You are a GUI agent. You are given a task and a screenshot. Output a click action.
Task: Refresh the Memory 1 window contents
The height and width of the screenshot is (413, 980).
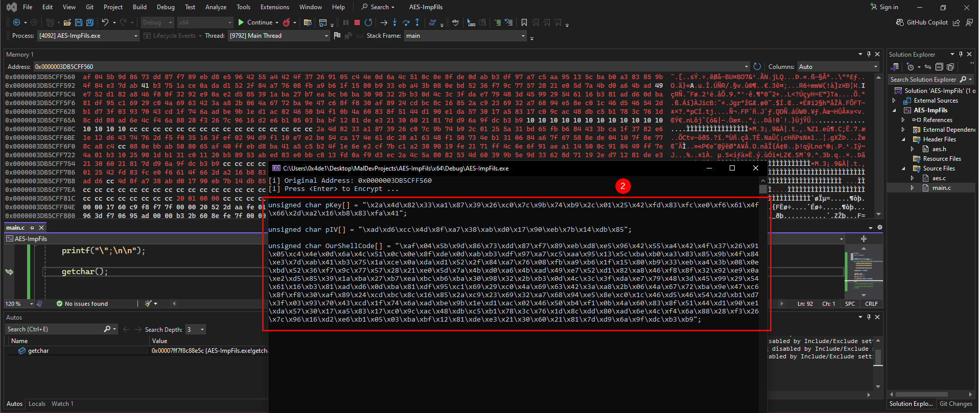(x=757, y=66)
